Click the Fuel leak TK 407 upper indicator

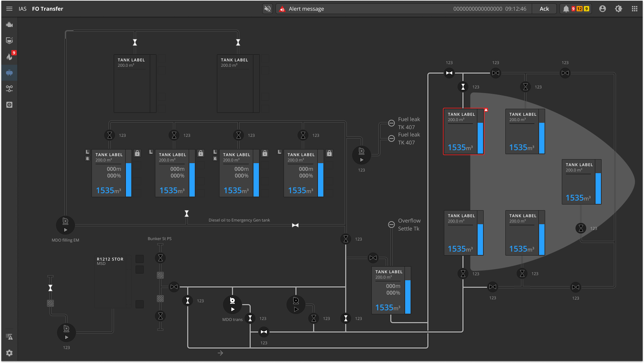click(391, 123)
